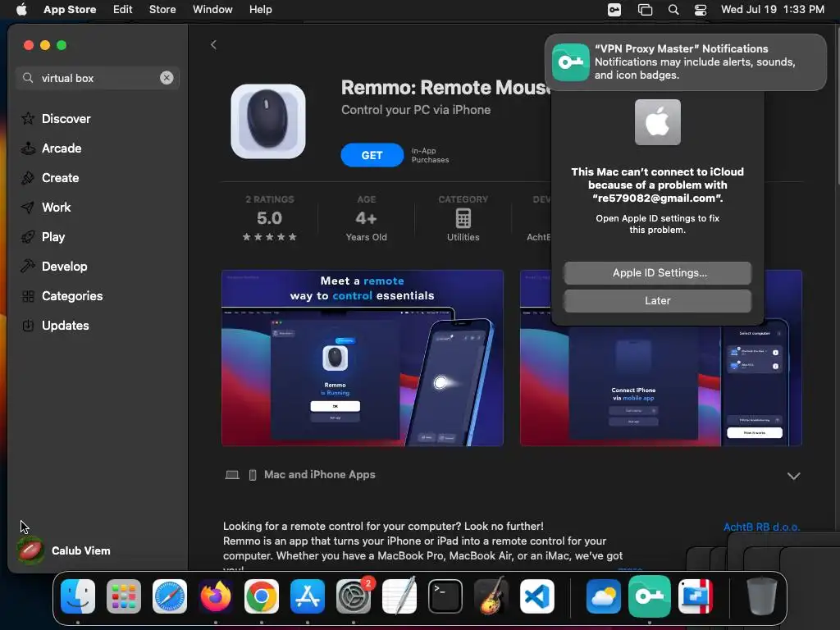Open Finder from the Dock
This screenshot has height=630, width=840.
[x=78, y=596]
